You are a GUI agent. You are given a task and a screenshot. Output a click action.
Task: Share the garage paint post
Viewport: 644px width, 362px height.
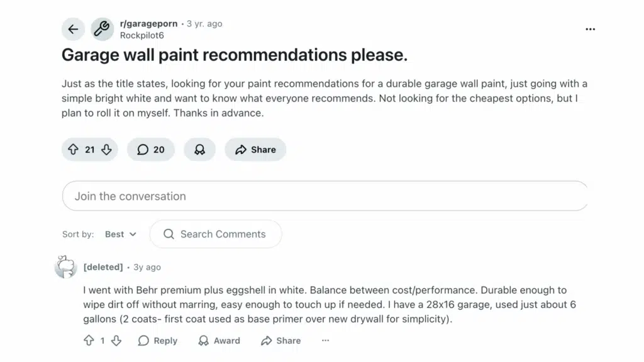pos(255,150)
